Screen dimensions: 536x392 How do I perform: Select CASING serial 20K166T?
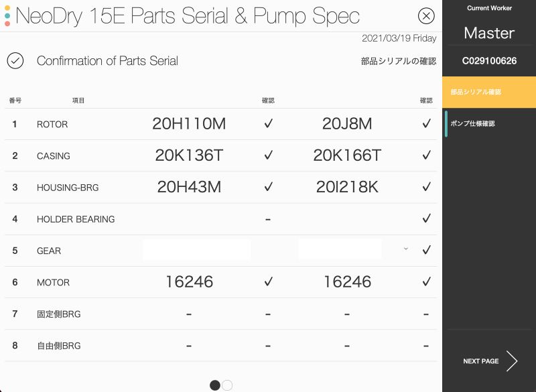coord(347,155)
